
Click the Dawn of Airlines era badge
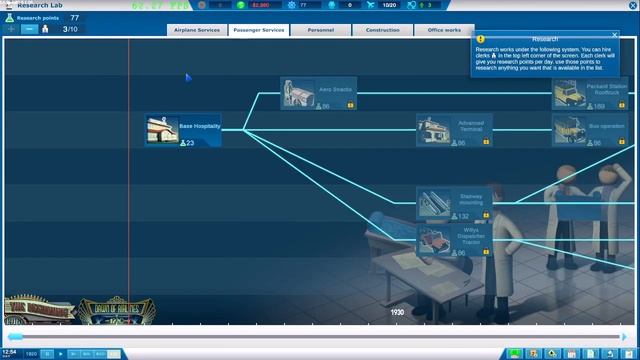116,310
